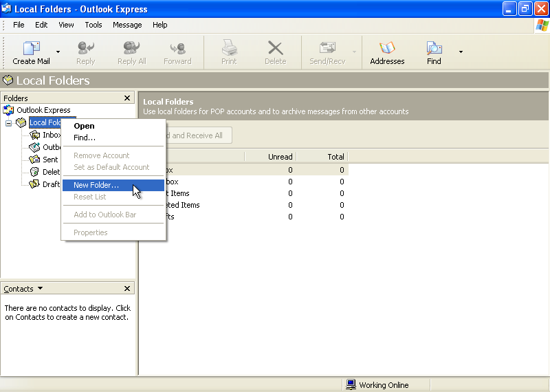
Task: Select the Deleted Items folder icon
Action: tap(34, 172)
